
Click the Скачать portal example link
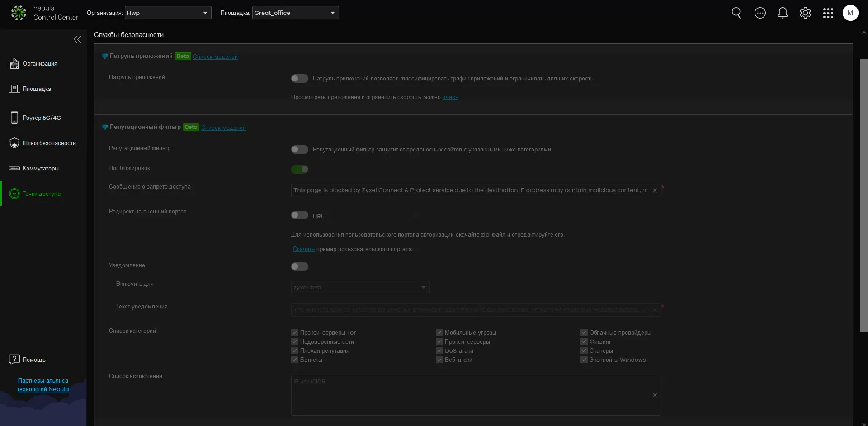coord(303,249)
